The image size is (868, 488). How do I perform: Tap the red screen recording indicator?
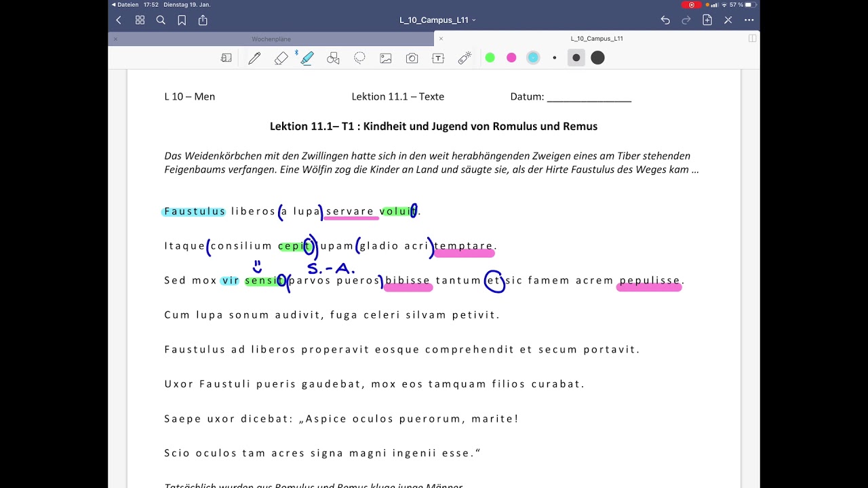click(691, 5)
